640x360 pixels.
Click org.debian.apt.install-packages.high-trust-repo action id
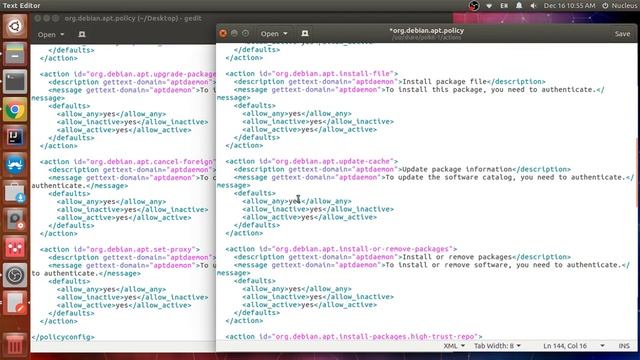pyautogui.click(x=375, y=337)
